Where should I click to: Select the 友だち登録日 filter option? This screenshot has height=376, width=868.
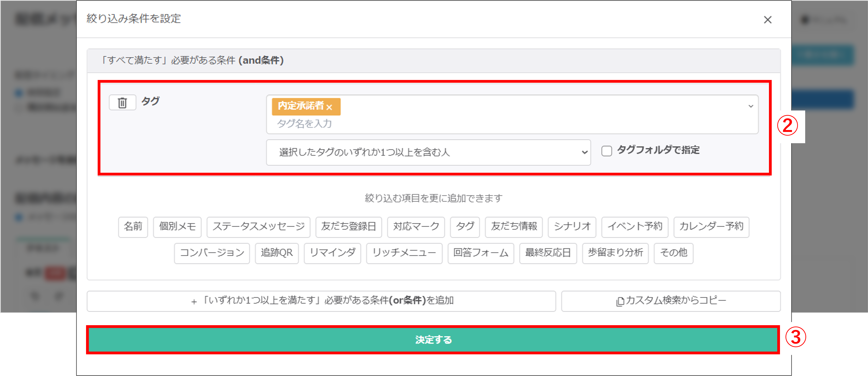[x=348, y=227]
